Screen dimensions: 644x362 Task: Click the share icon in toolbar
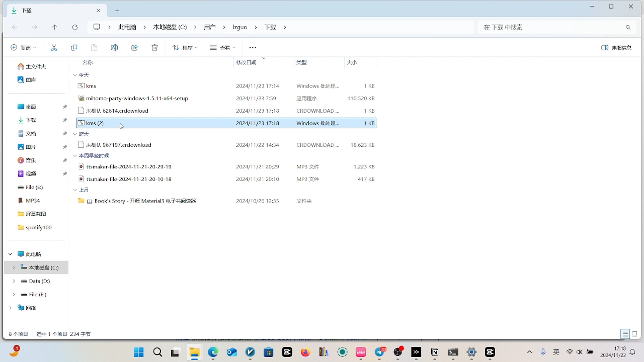(x=135, y=47)
